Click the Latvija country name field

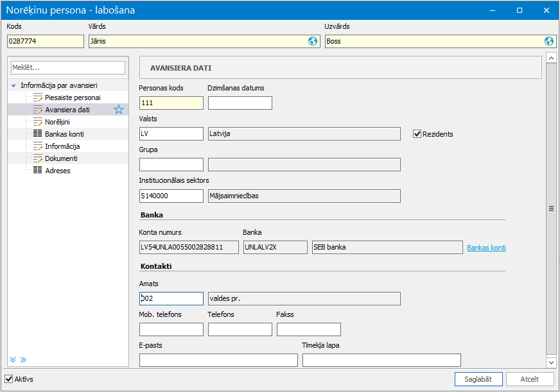[304, 133]
